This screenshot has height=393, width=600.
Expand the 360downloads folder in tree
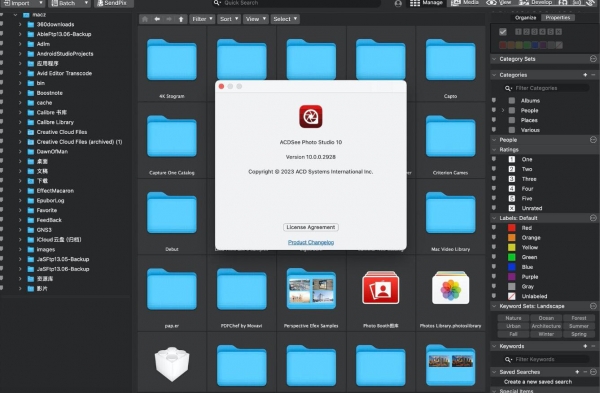20,24
